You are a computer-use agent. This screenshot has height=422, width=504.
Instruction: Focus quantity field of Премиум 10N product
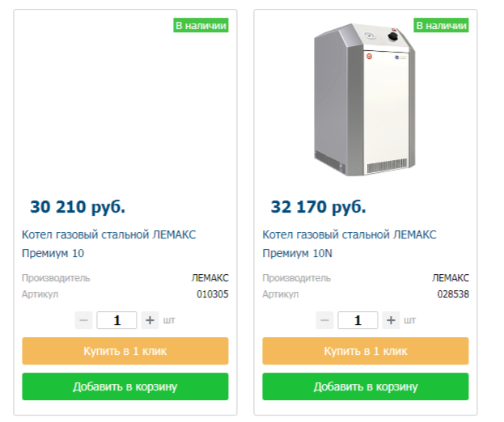(358, 320)
